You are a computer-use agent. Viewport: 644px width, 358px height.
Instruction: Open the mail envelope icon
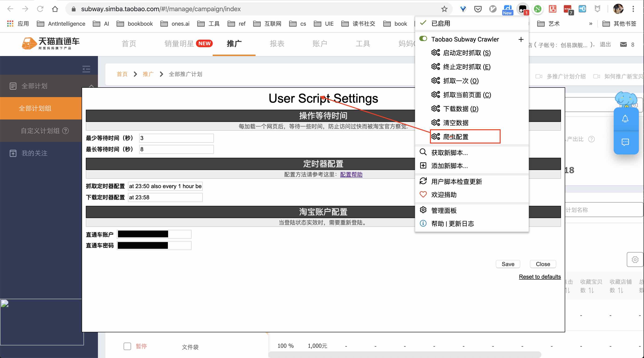pyautogui.click(x=623, y=45)
